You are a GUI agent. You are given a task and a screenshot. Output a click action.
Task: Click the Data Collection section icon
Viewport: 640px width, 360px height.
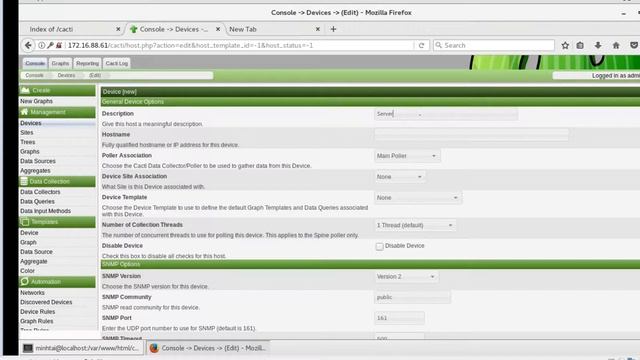[x=24, y=181]
